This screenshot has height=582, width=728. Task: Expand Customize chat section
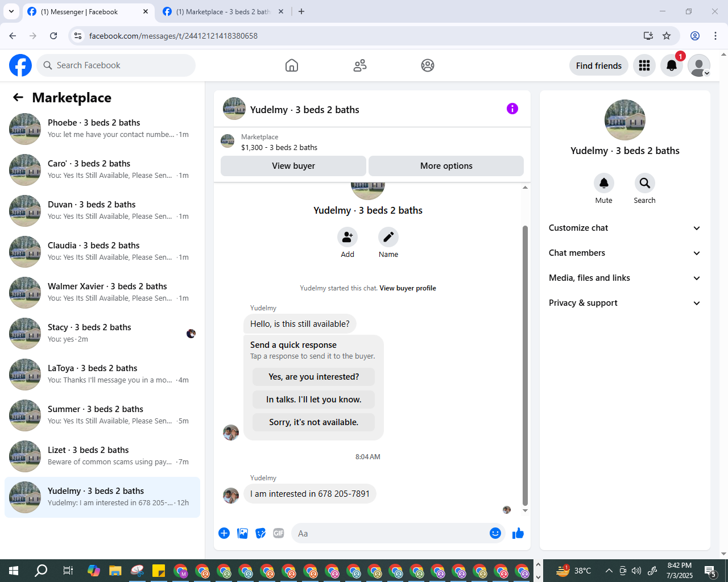click(624, 228)
